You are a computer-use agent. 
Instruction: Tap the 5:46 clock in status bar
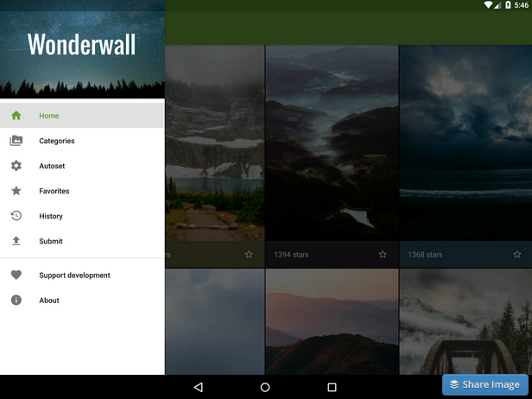[x=521, y=5]
